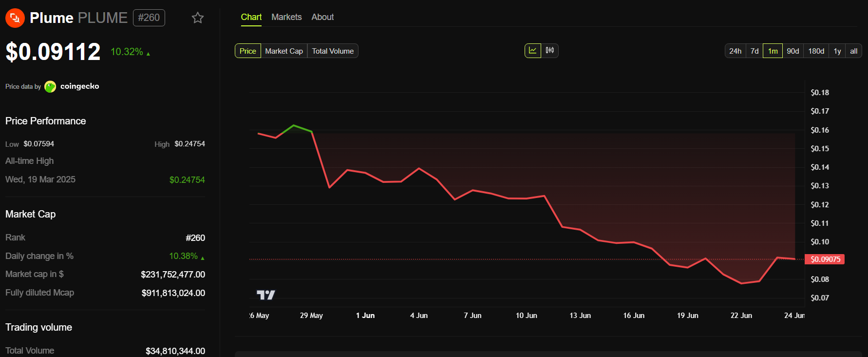The height and width of the screenshot is (357, 868).
Task: Click the Daily change 10.38% value
Action: tap(183, 256)
